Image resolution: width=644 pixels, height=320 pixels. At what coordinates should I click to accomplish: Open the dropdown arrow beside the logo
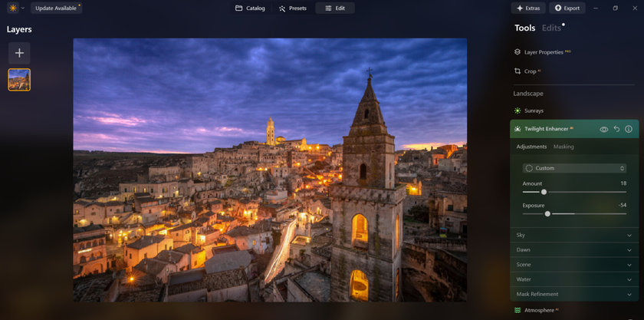(x=23, y=8)
